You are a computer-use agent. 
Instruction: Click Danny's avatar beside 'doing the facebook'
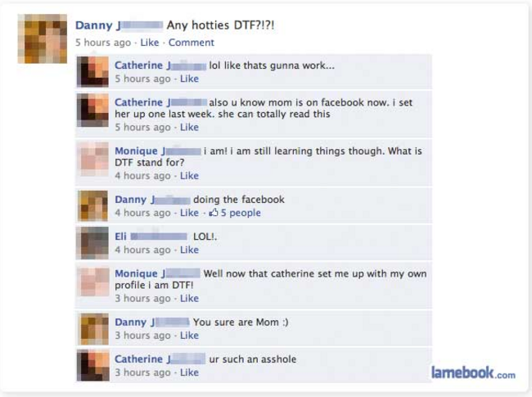[x=93, y=206]
